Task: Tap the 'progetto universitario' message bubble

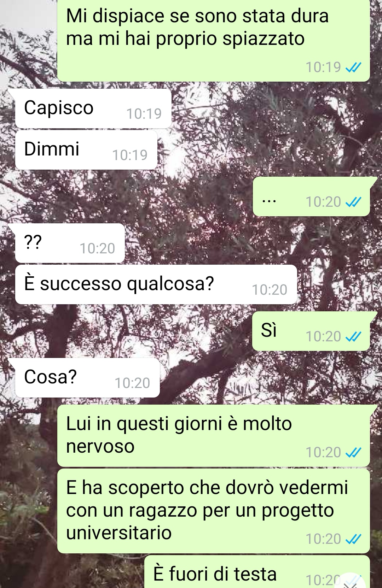Action: point(213,511)
